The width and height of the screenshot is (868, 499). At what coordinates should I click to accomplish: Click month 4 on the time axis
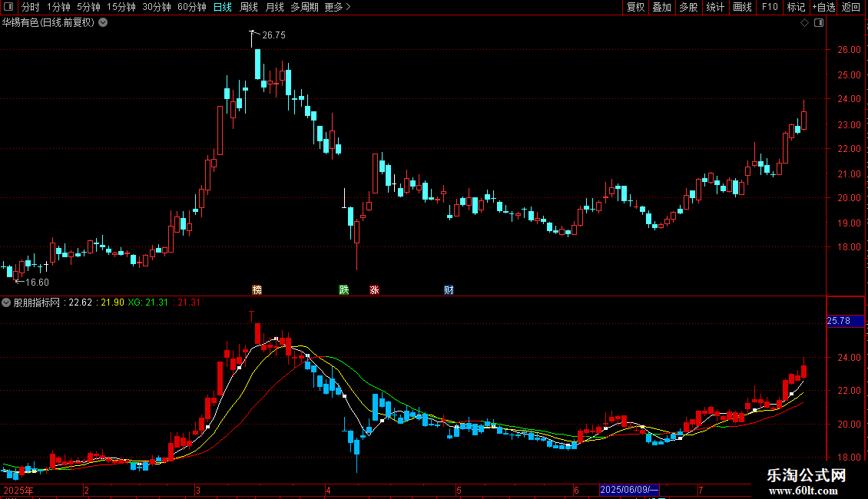pos(328,490)
